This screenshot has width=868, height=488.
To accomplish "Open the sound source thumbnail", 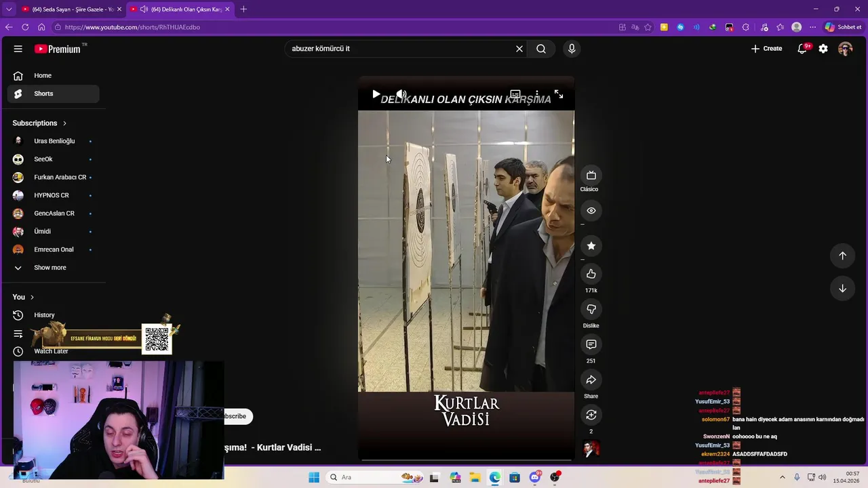I will pos(591,449).
